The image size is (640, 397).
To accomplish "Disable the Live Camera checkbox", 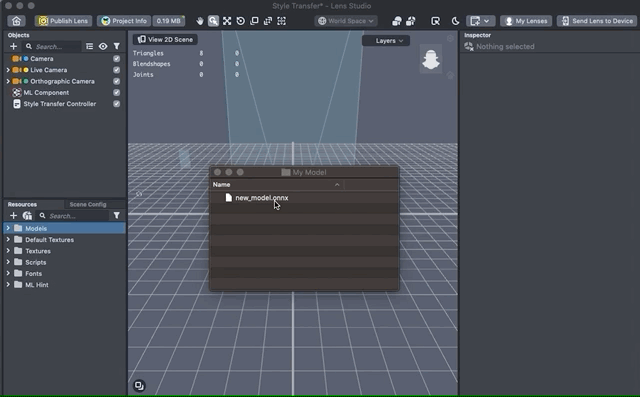I will point(117,70).
